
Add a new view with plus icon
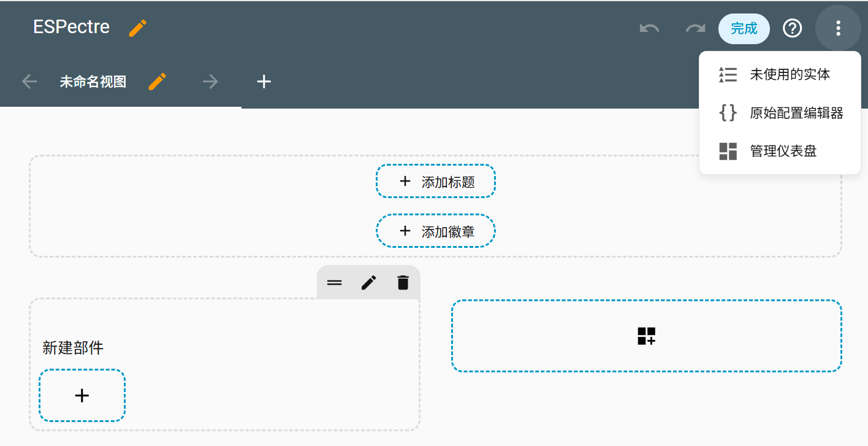[264, 82]
